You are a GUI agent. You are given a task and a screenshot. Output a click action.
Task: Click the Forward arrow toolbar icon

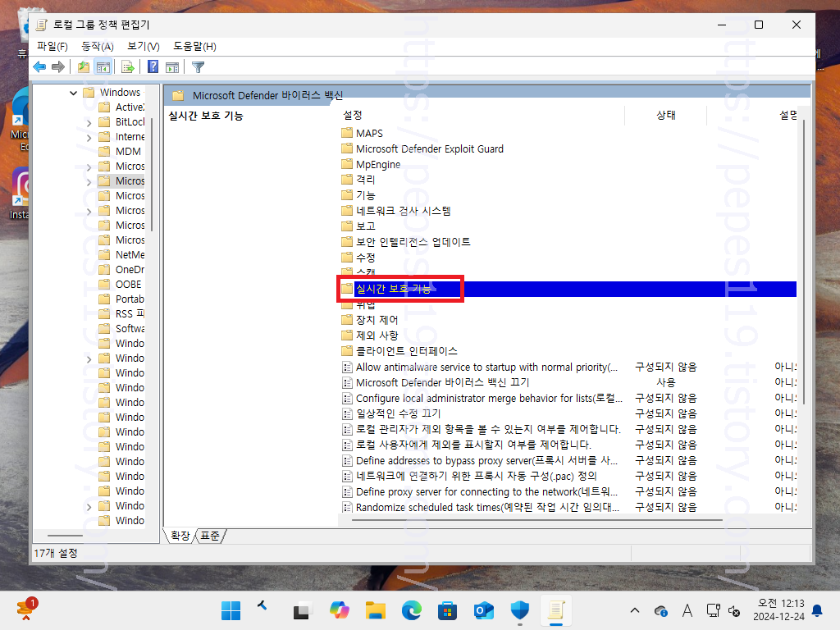tap(58, 67)
